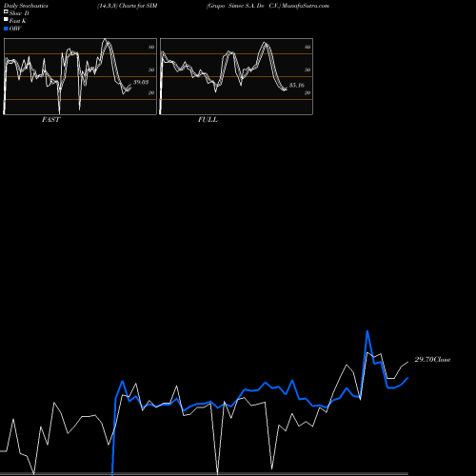Image resolution: width=476 pixels, height=476 pixels.
Task: Click the 20 level label in FAST chart
Action: pos(151,92)
